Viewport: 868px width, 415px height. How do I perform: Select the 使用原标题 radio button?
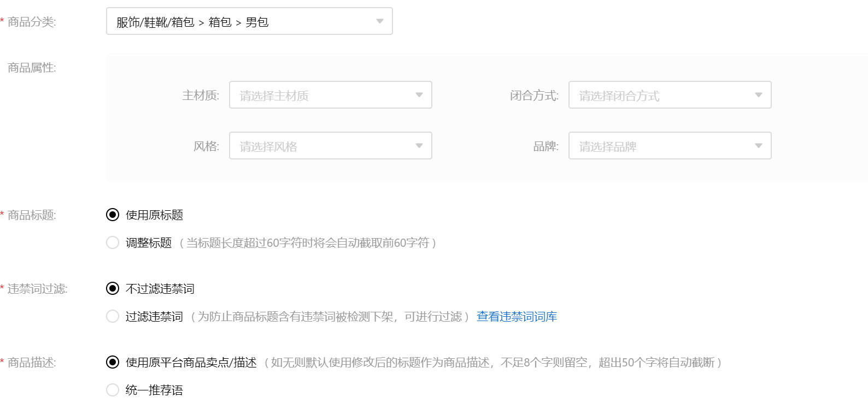click(113, 215)
